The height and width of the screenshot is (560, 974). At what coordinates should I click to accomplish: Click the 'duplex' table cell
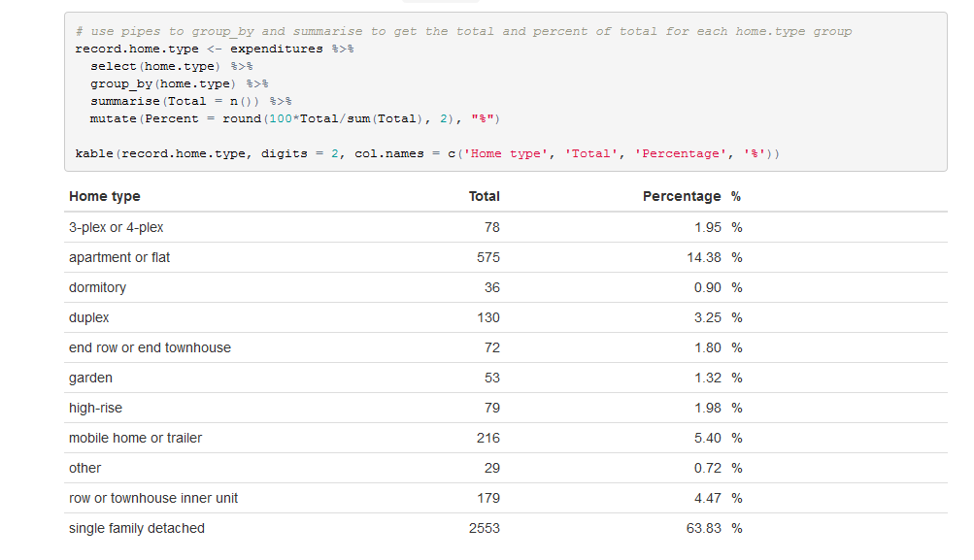[88, 318]
